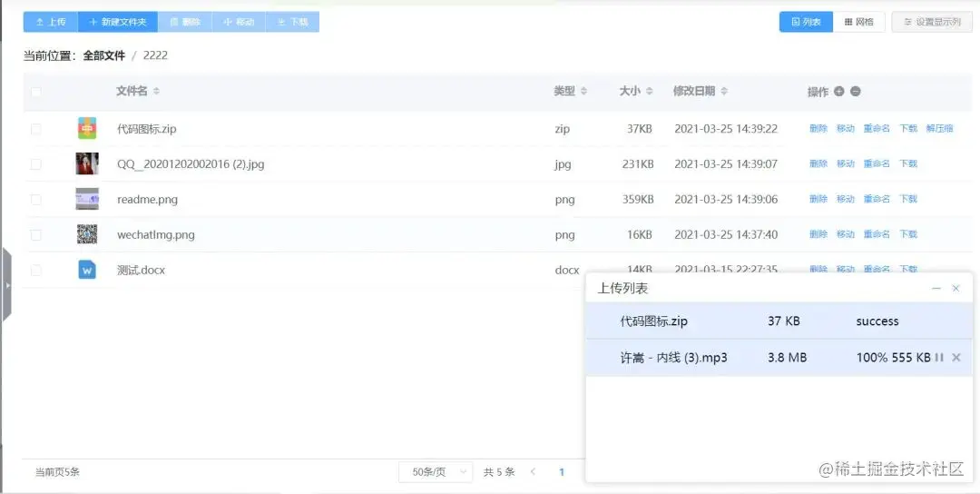Cancel the 许嵩 mp3 upload

point(955,358)
